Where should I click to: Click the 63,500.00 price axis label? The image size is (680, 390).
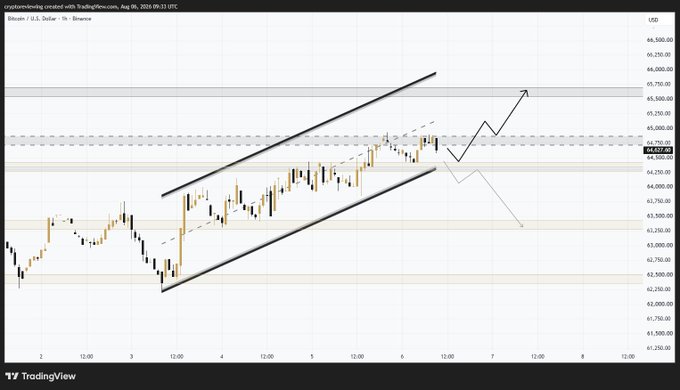(x=660, y=216)
